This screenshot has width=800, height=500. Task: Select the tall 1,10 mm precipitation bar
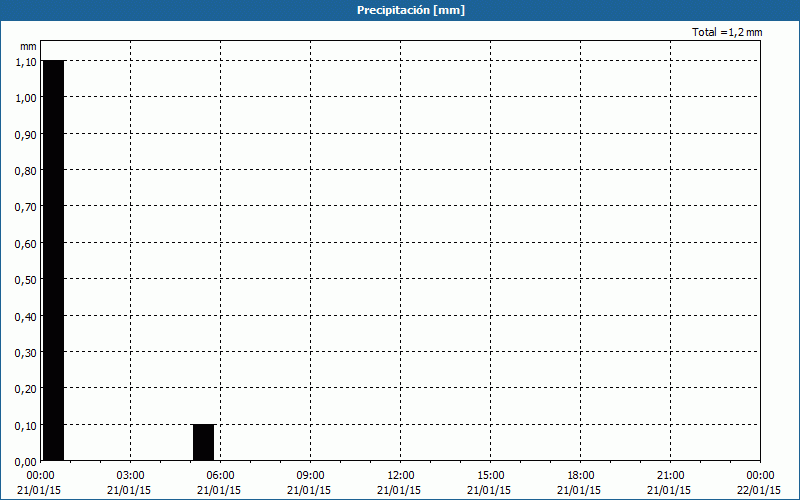click(x=54, y=261)
